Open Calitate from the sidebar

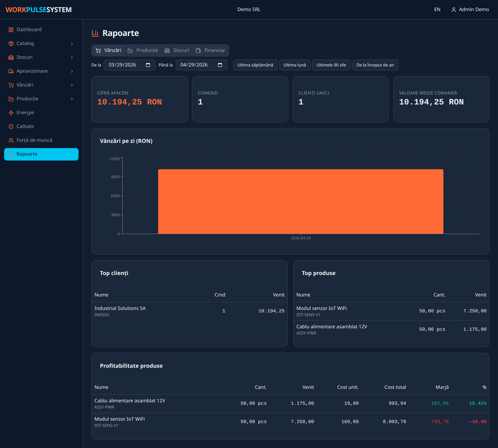pyautogui.click(x=41, y=126)
